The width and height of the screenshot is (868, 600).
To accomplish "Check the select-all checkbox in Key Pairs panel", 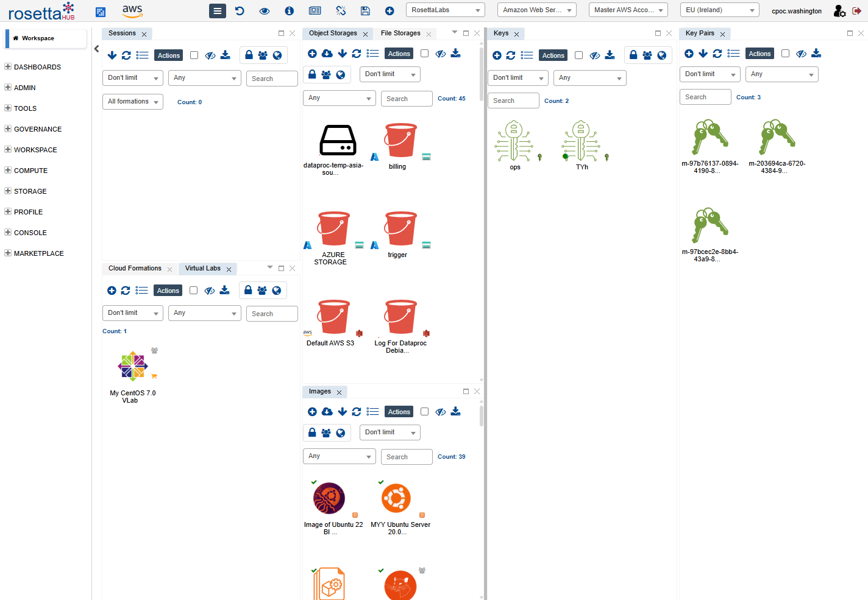I will click(785, 54).
